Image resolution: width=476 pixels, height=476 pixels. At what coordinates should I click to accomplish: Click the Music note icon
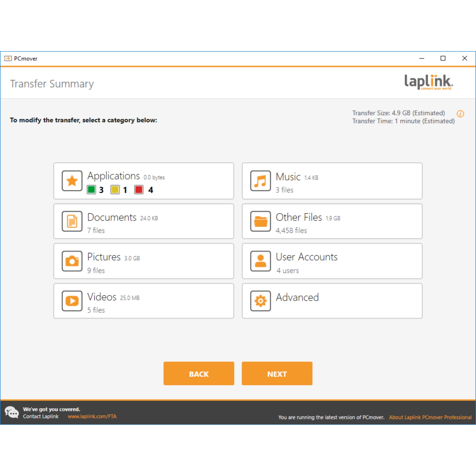[260, 181]
